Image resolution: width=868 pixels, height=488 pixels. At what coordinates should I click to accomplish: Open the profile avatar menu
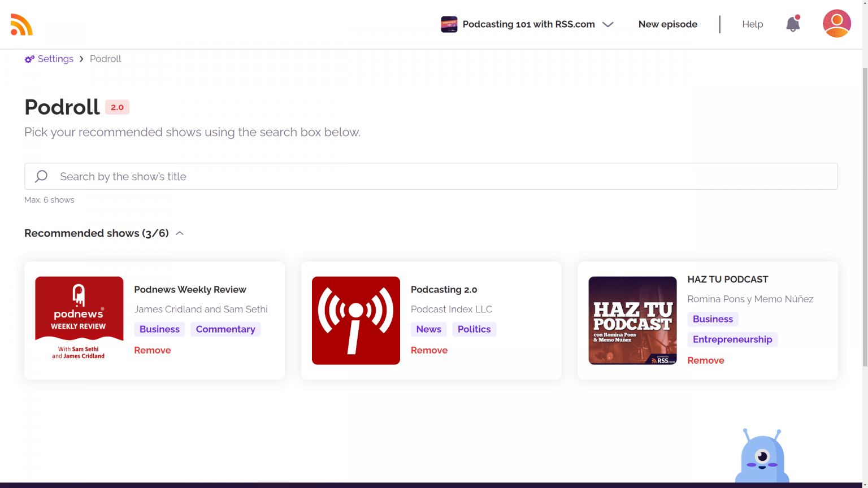click(x=836, y=23)
